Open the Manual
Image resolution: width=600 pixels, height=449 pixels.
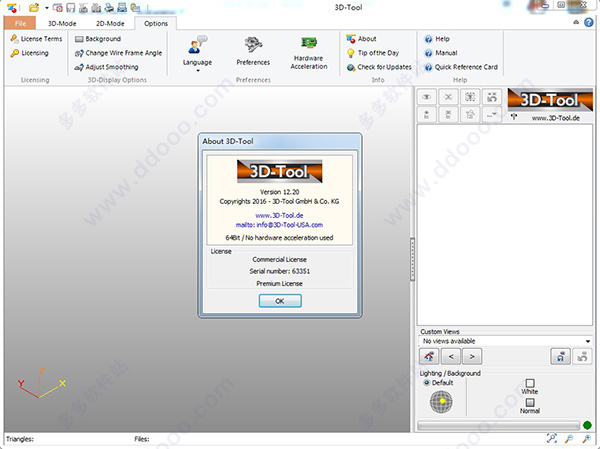[441, 53]
